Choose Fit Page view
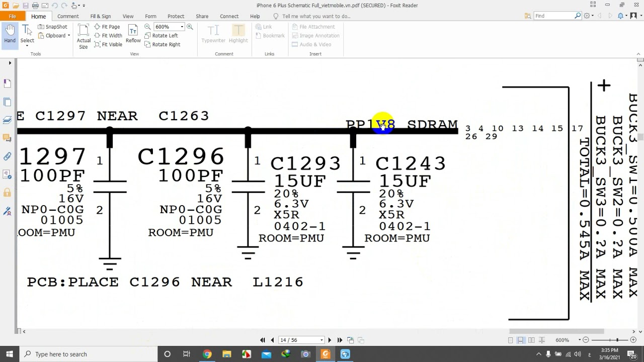 click(x=107, y=27)
